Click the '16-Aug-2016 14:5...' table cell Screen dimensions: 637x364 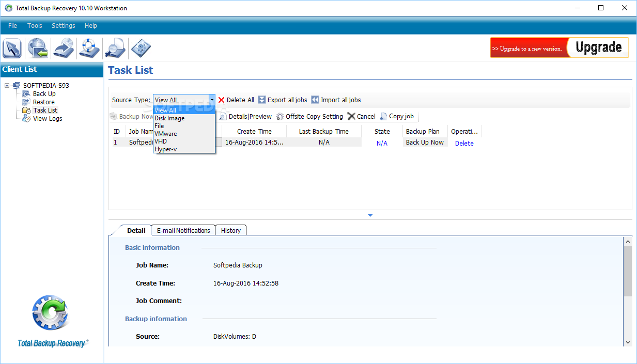(x=254, y=143)
